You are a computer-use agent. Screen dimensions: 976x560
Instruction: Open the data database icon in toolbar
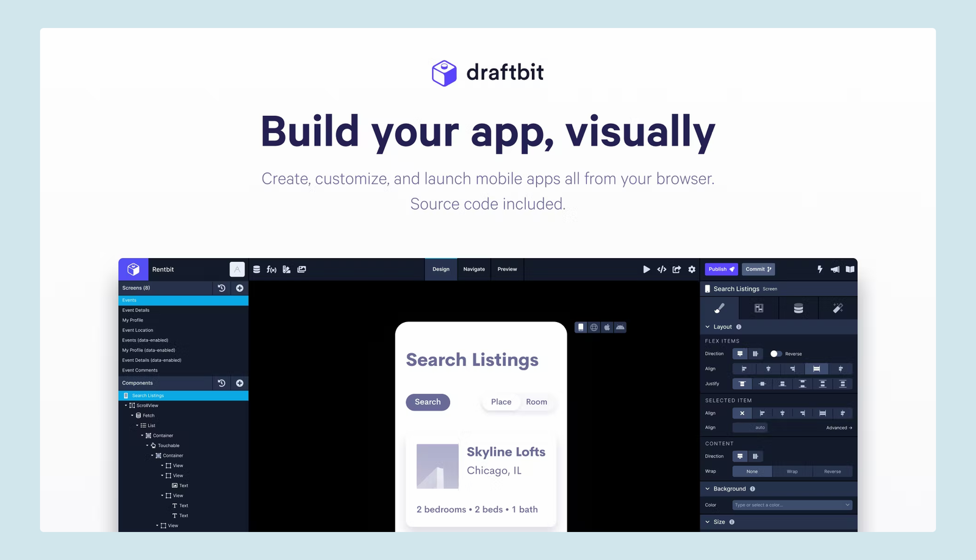[257, 269]
